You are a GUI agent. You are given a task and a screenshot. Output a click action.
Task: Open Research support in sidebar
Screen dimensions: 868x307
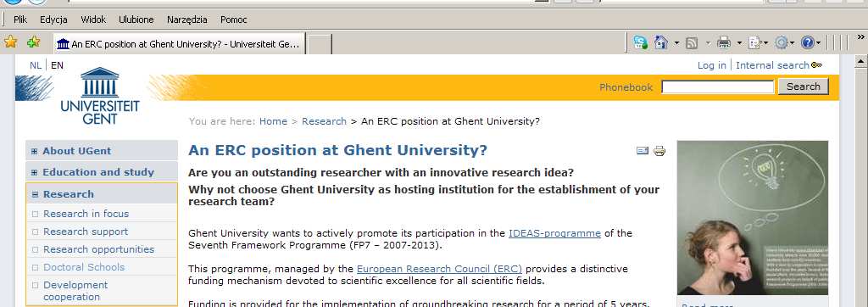click(x=86, y=232)
